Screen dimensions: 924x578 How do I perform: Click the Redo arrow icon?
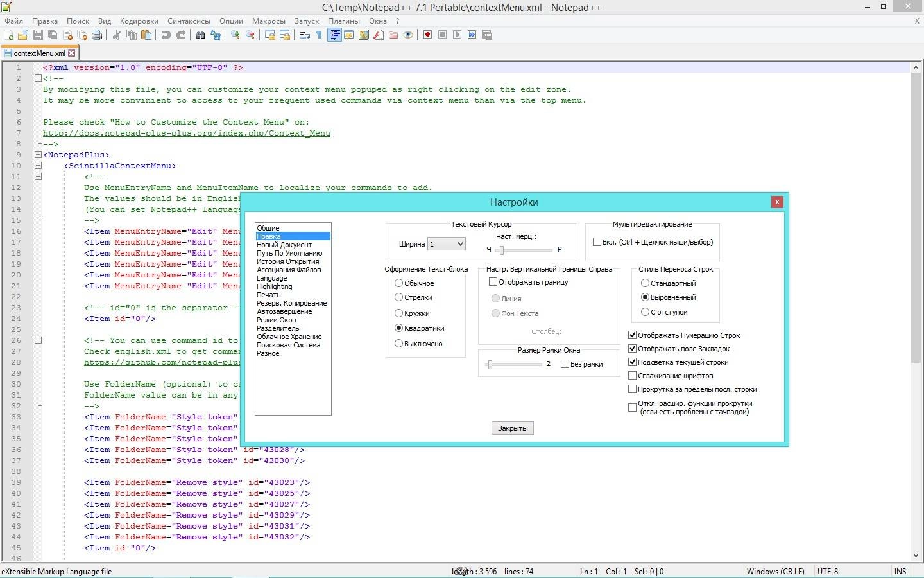[x=181, y=35]
